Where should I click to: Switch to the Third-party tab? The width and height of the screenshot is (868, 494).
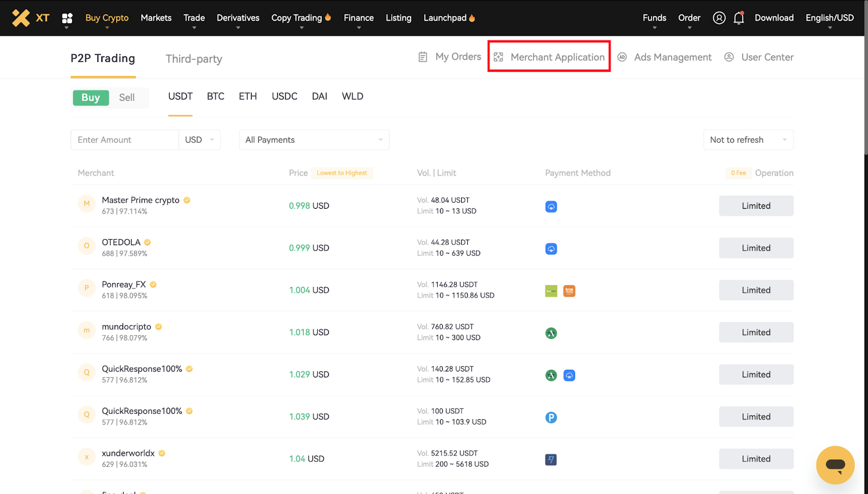pos(194,59)
